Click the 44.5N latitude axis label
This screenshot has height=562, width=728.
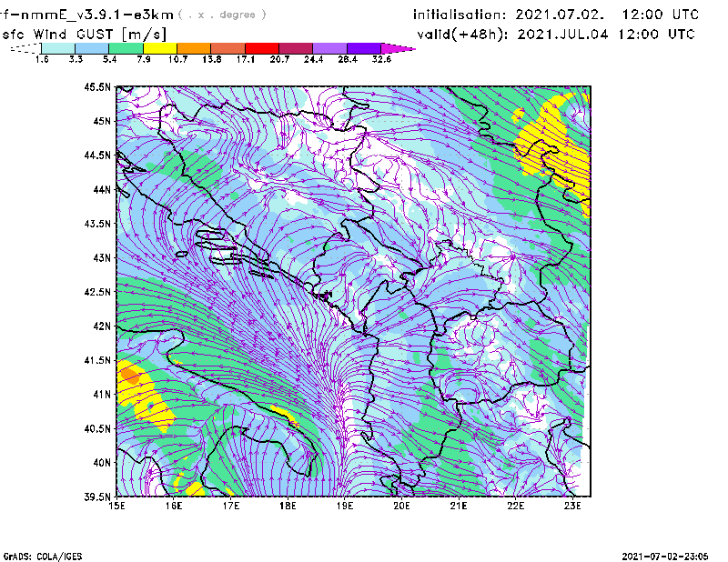tap(97, 155)
